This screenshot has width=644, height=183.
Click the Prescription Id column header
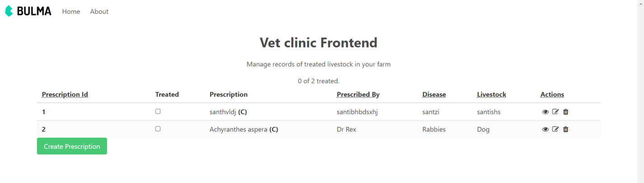[65, 94]
